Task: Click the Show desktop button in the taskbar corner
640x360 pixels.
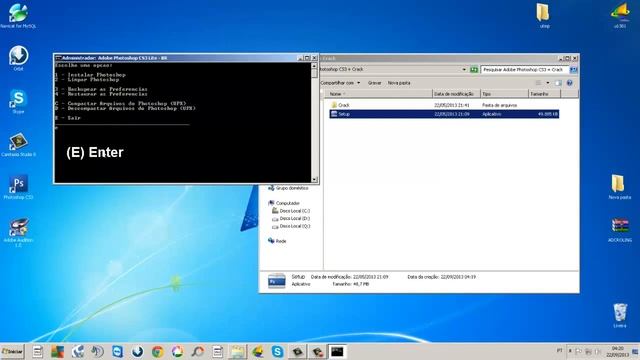Action: (x=636, y=352)
